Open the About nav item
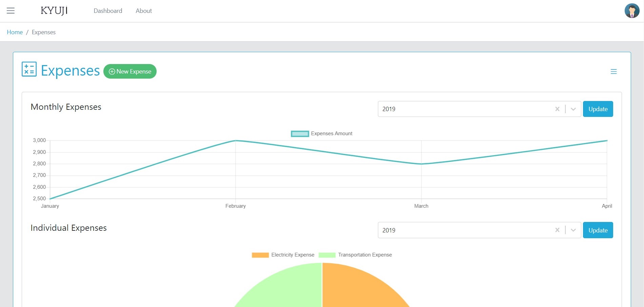 point(144,11)
